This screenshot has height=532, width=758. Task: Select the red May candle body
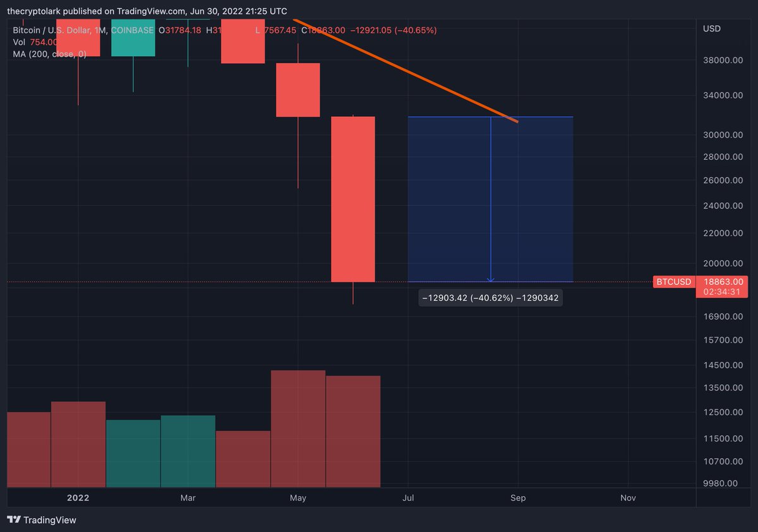(298, 90)
